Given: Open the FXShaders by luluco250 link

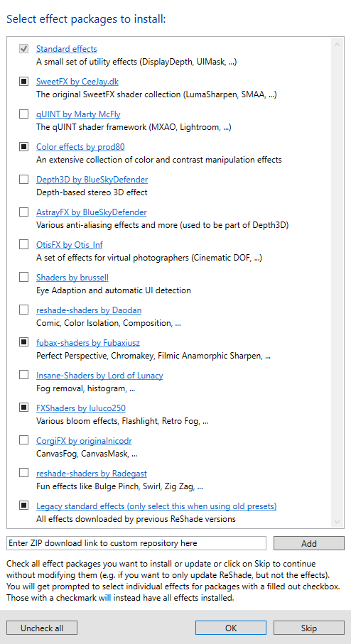Looking at the screenshot, I should click(x=81, y=408).
